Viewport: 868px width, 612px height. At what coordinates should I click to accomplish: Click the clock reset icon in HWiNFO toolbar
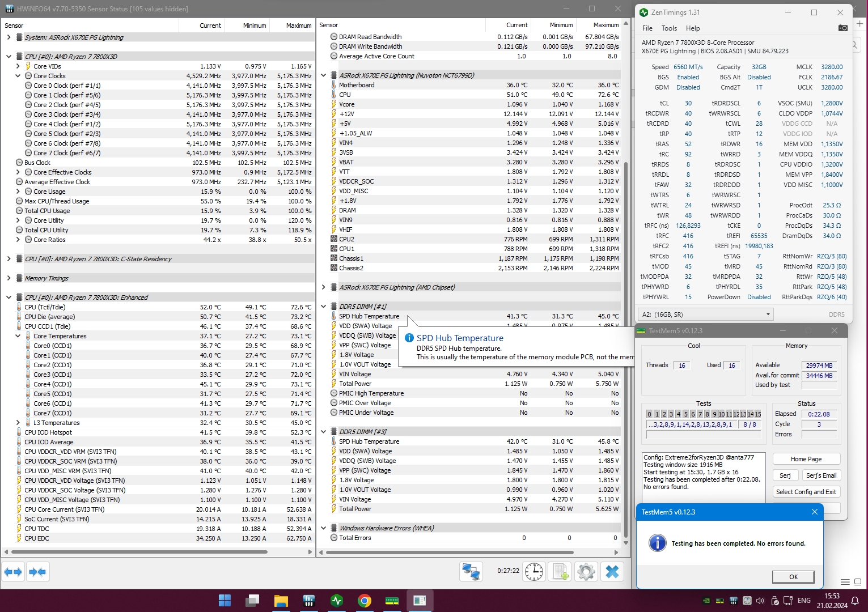(533, 572)
